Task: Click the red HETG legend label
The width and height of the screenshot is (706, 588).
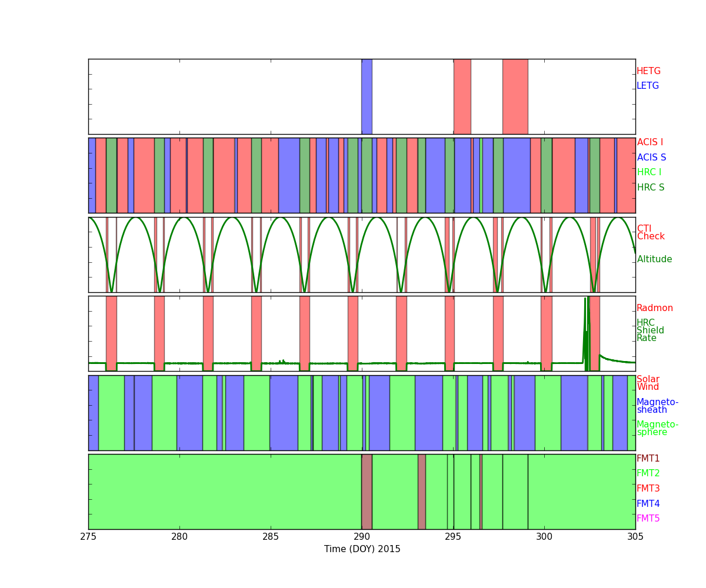Action: 648,71
